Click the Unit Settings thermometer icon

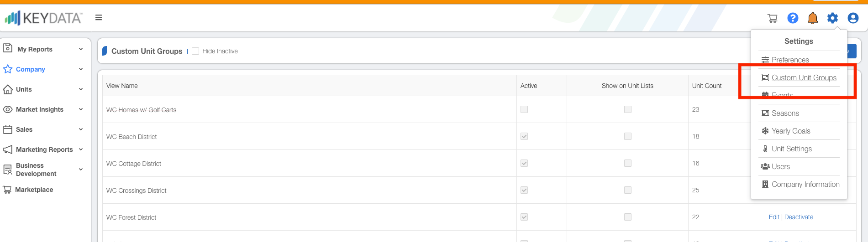pos(765,149)
